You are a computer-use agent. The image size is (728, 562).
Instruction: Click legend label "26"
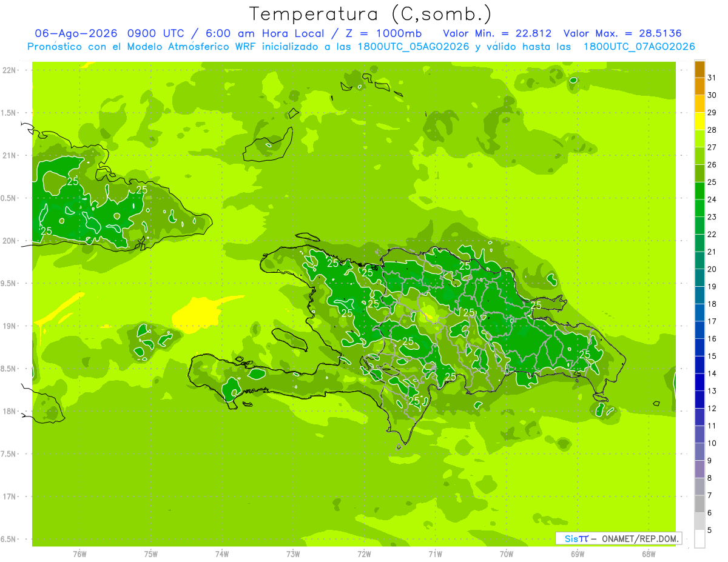click(x=712, y=165)
